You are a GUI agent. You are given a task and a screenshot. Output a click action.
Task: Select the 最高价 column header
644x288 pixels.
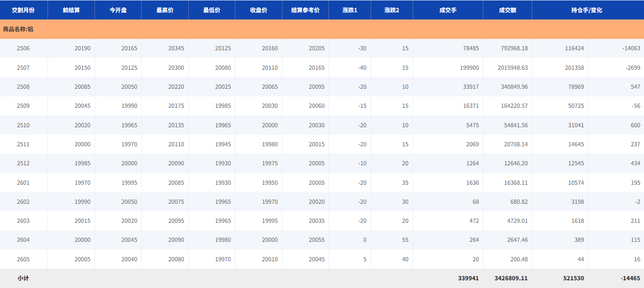(x=165, y=10)
